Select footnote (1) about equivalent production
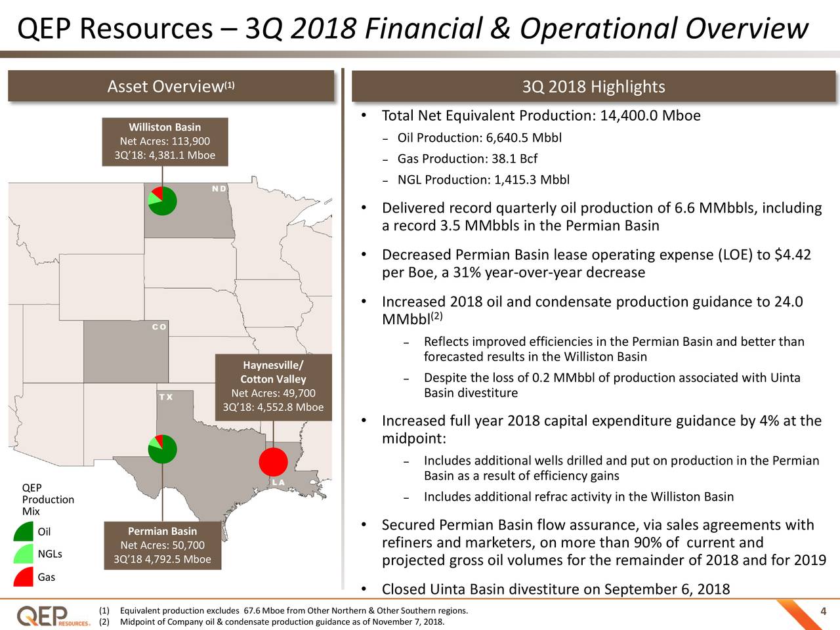Image resolution: width=840 pixels, height=630 pixels. click(282, 609)
